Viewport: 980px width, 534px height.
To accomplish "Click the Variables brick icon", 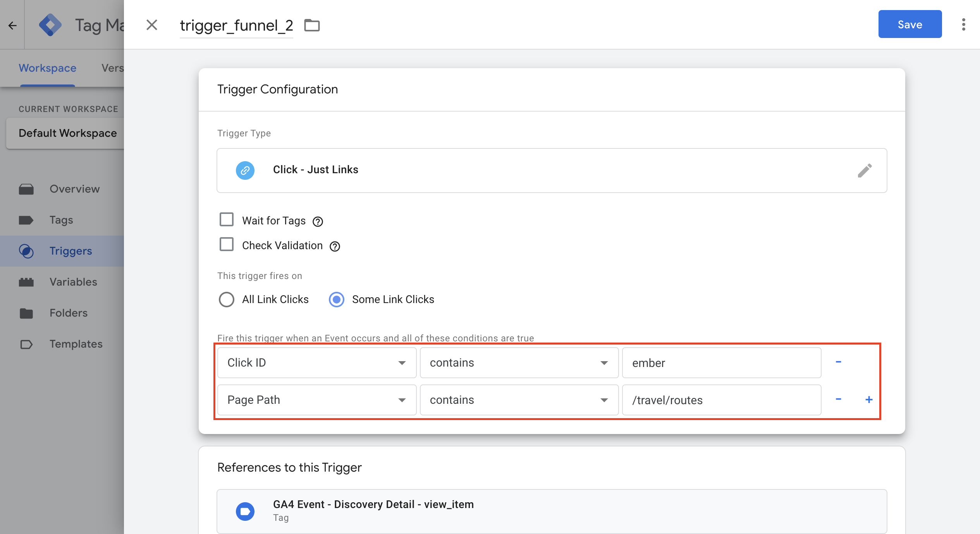I will point(26,282).
